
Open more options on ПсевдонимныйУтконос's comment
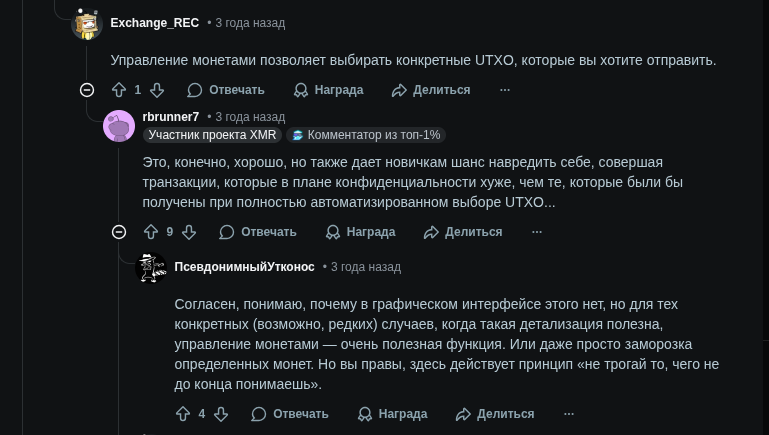pyautogui.click(x=569, y=414)
